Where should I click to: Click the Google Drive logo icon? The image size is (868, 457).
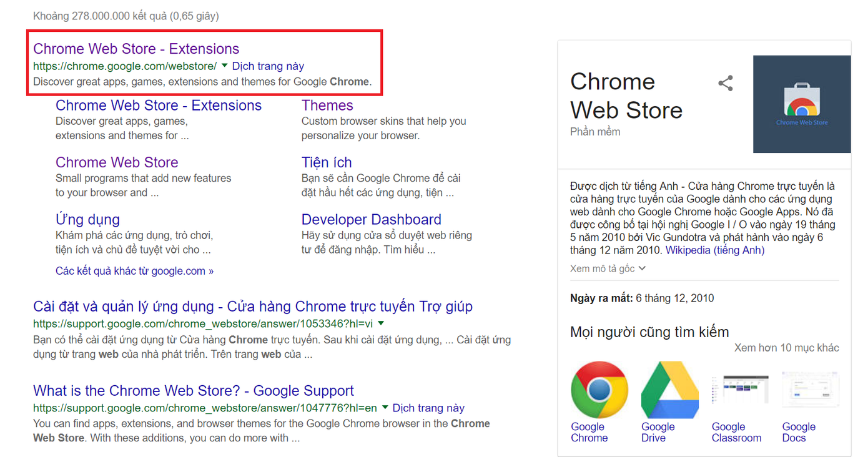[670, 390]
